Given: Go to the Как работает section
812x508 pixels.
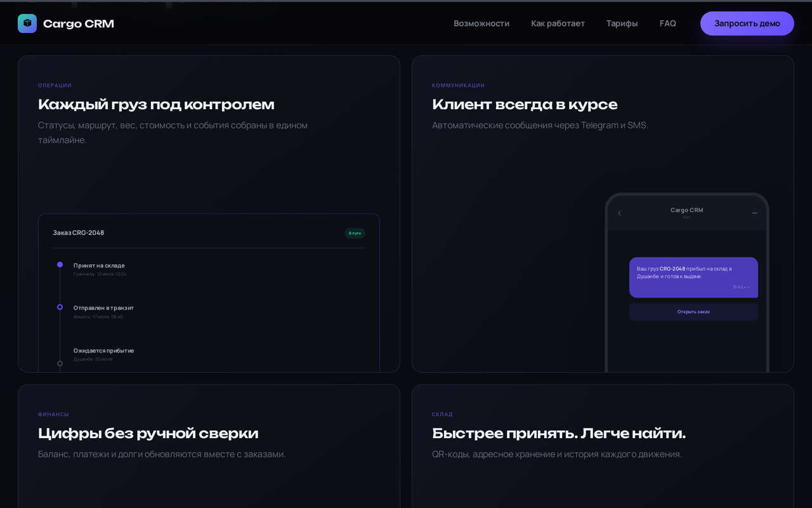Looking at the screenshot, I should [x=558, y=23].
